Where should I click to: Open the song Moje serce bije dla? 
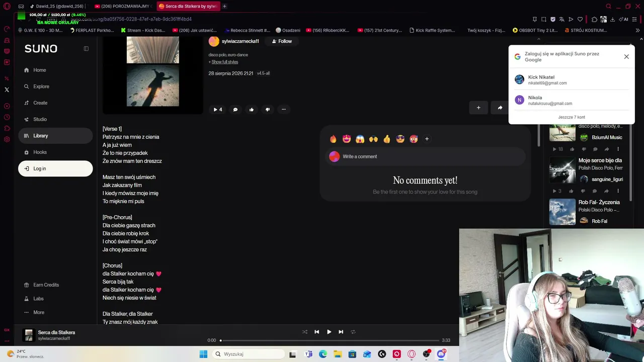(x=600, y=160)
